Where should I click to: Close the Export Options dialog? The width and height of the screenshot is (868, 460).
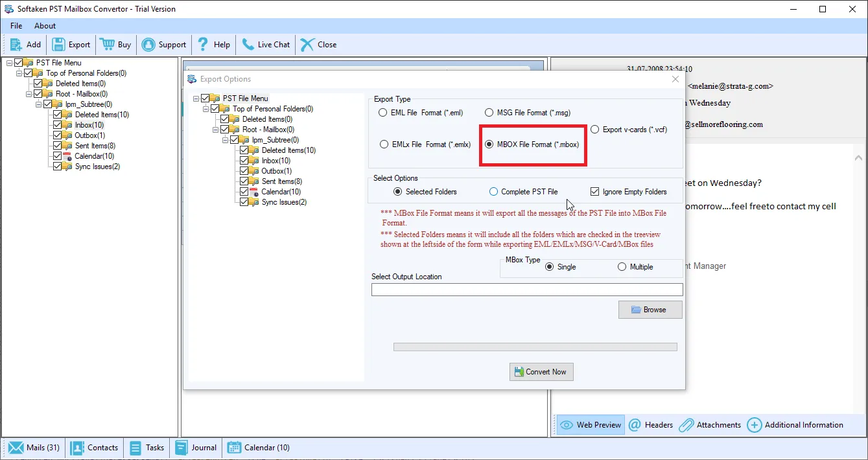coord(675,79)
